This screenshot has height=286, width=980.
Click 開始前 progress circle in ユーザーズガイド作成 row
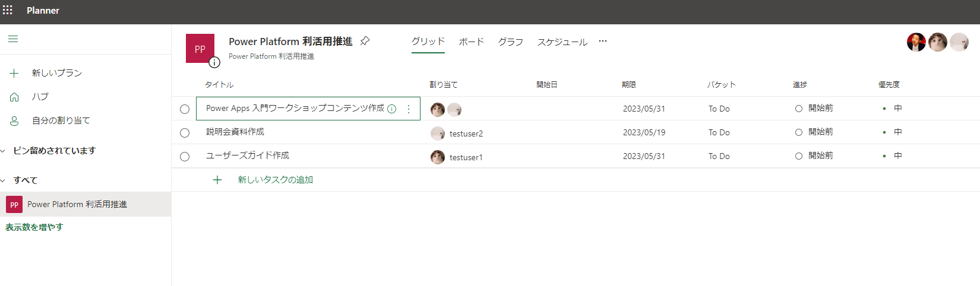(799, 156)
